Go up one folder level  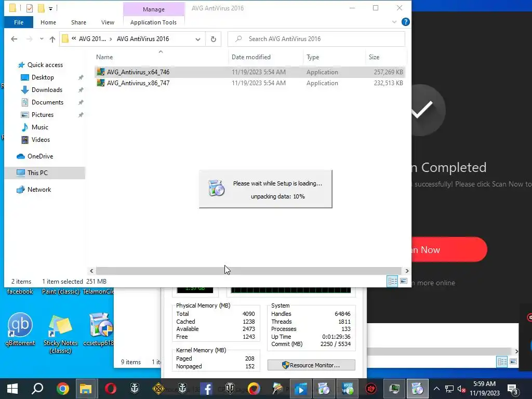click(52, 39)
